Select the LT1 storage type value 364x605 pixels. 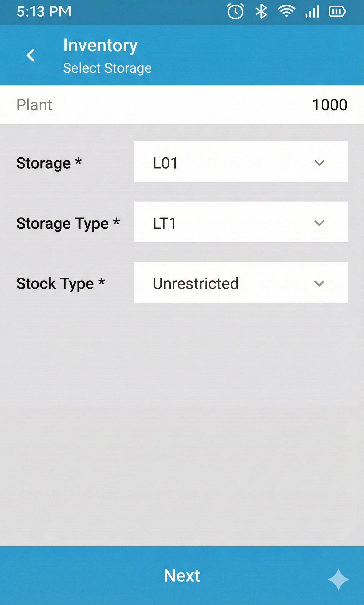coord(164,223)
